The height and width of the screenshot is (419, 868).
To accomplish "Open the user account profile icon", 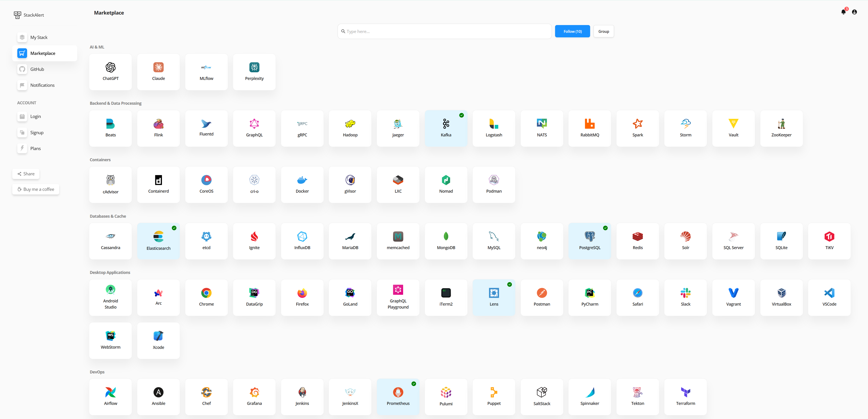I will (854, 12).
